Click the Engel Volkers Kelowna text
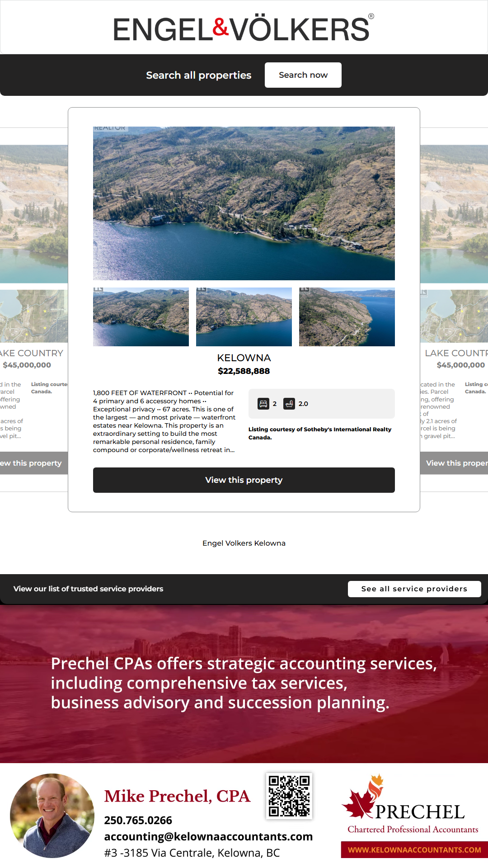Viewport: 488px width, 868px height. click(x=244, y=543)
